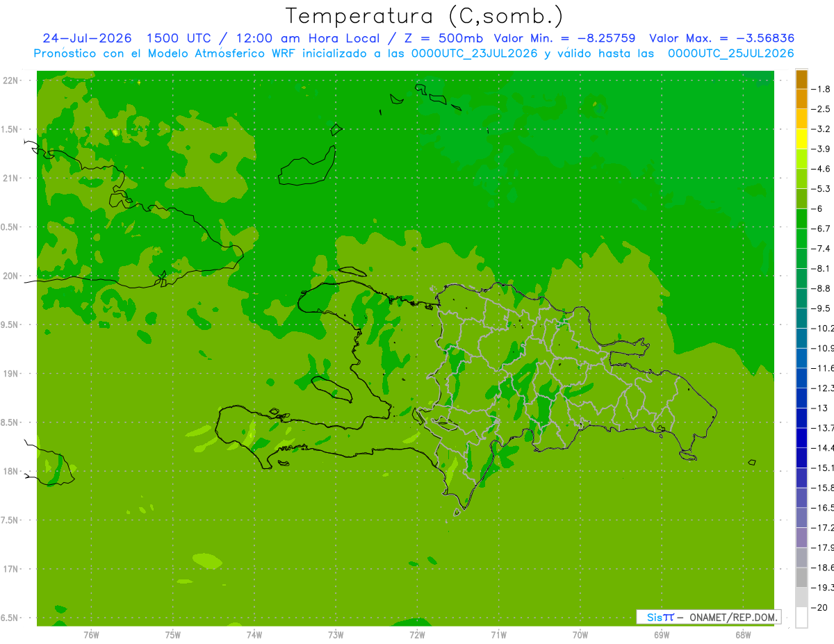
Task: Click the legend value '-10.2'
Action: pos(822,328)
